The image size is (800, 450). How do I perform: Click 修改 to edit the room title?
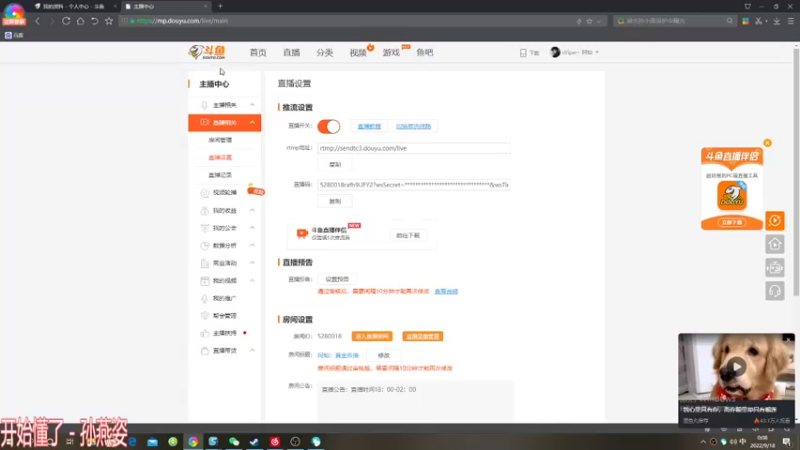pos(384,355)
